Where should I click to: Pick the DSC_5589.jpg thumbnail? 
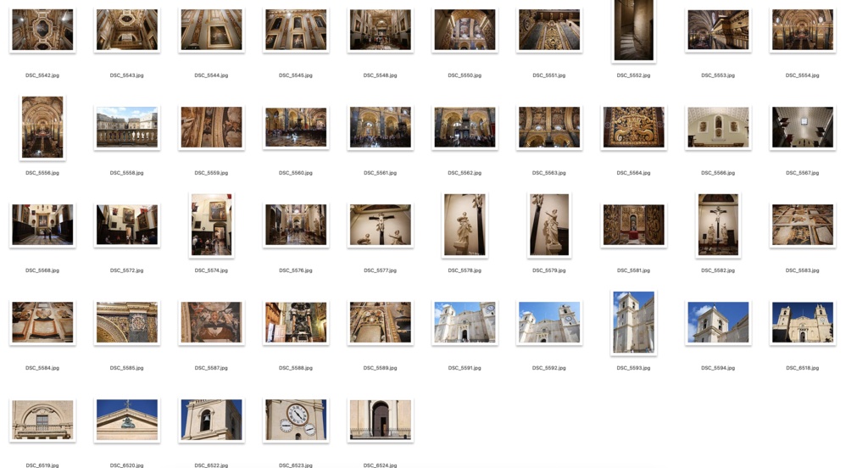click(x=381, y=322)
